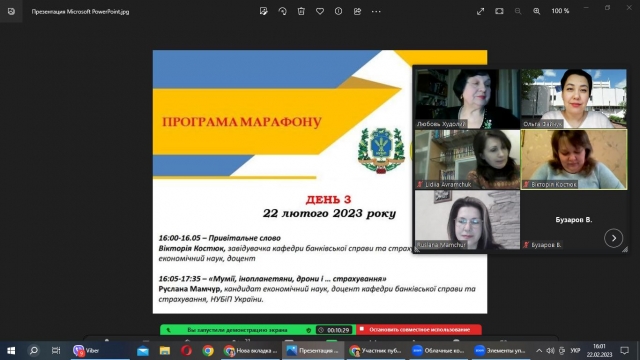
Task: Open the three-dots more options menu
Action: coord(376,11)
